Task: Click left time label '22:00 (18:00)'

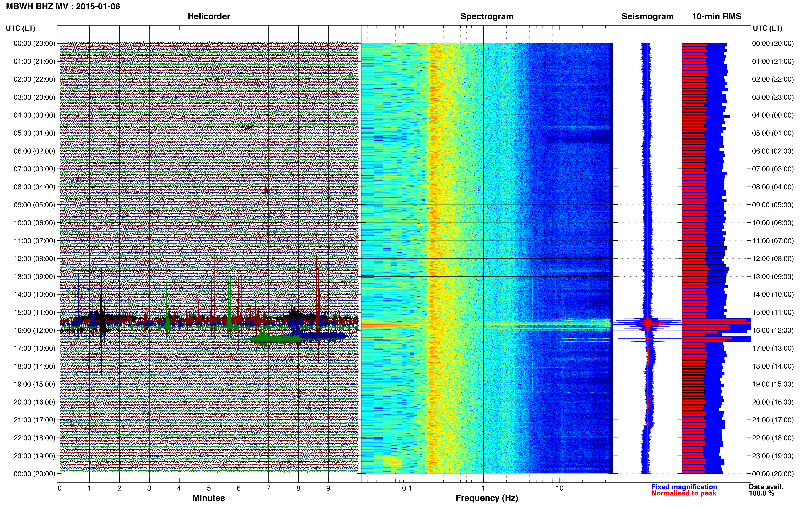Action: tap(34, 438)
